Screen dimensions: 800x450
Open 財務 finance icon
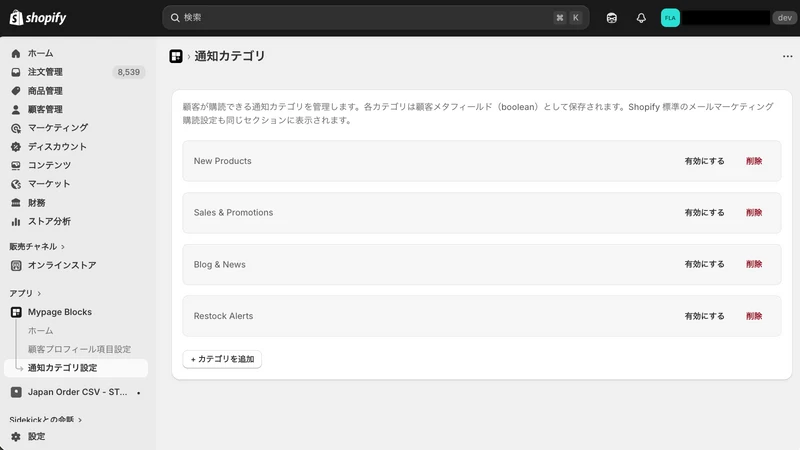coord(16,203)
